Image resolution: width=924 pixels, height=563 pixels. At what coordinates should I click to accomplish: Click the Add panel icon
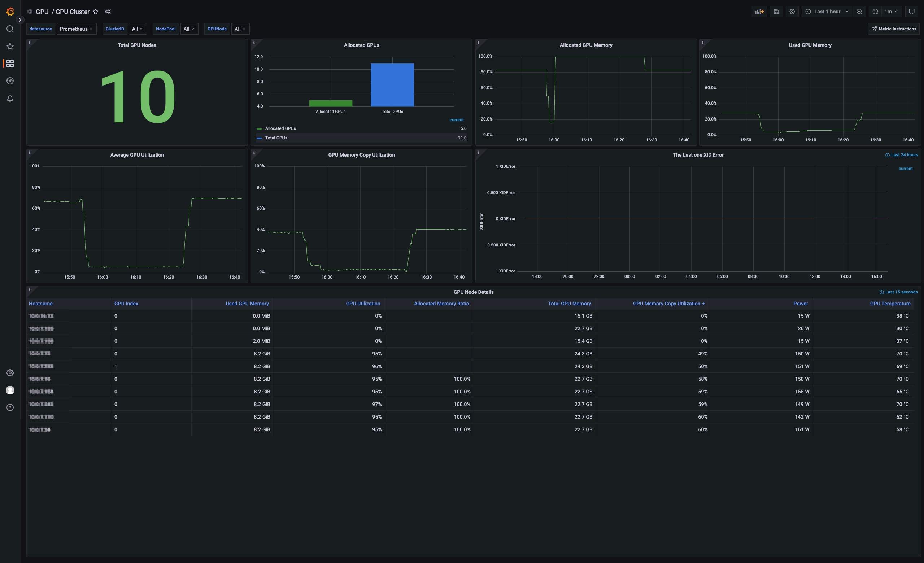[759, 12]
